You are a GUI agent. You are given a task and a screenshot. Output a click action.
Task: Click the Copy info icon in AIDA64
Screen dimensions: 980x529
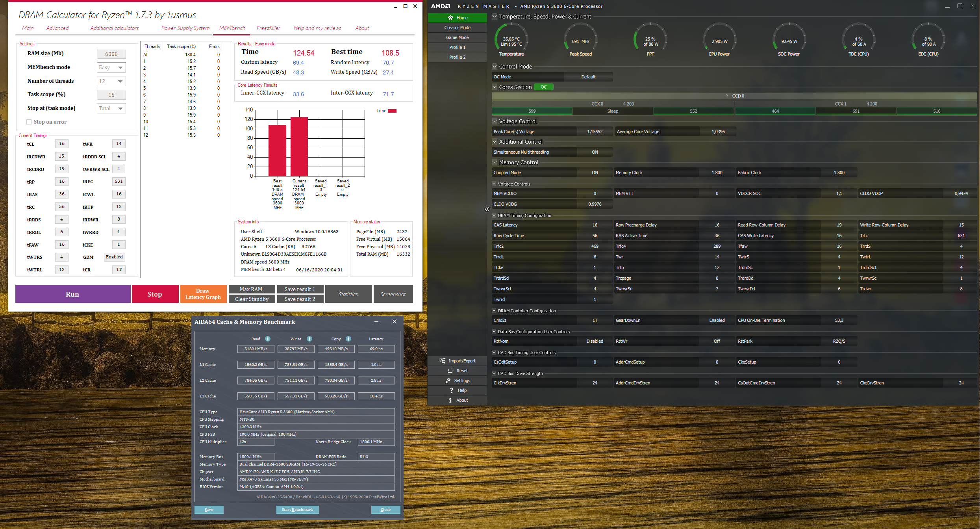(348, 339)
